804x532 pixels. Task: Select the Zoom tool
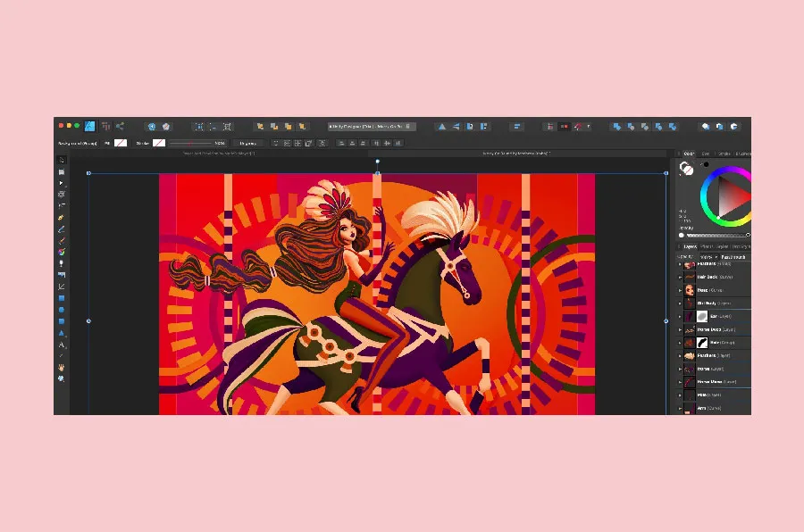[61, 378]
